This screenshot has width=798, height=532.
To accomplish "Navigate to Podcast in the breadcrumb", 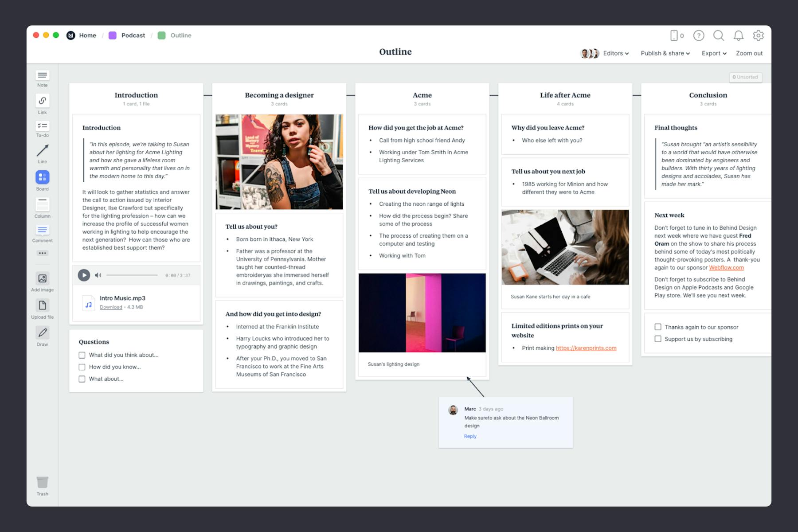I will [x=133, y=35].
